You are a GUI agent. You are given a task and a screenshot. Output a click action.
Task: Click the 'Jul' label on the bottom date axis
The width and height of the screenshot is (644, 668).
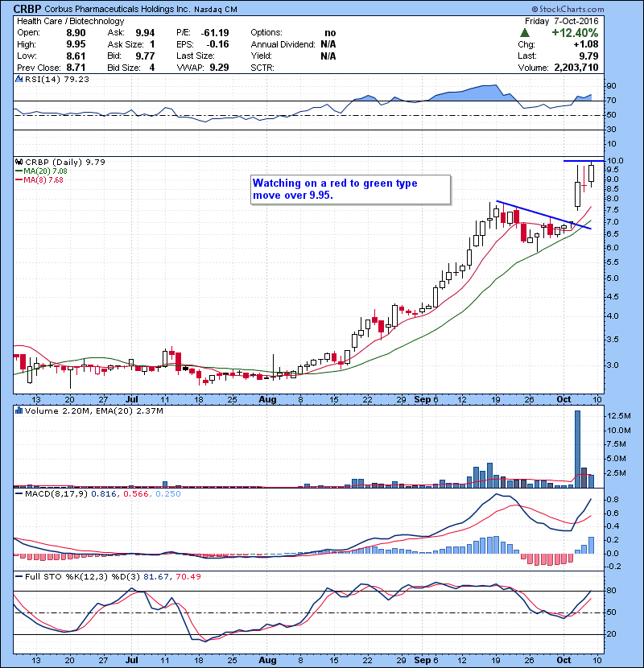click(x=132, y=660)
